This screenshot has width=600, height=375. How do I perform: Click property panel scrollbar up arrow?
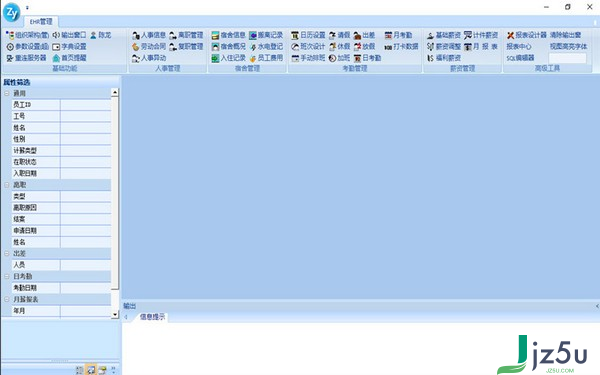click(x=115, y=92)
